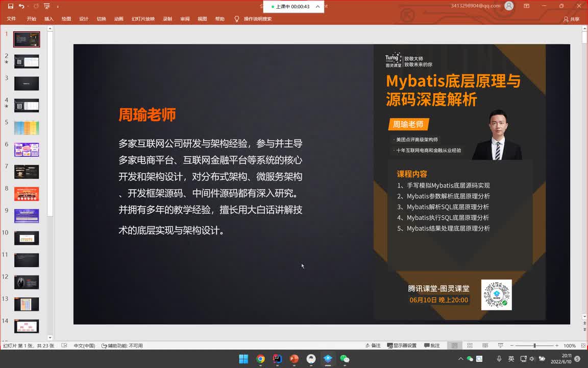Start Slide Show from status bar icon
Screen dimensions: 588x368
[x=501, y=346]
